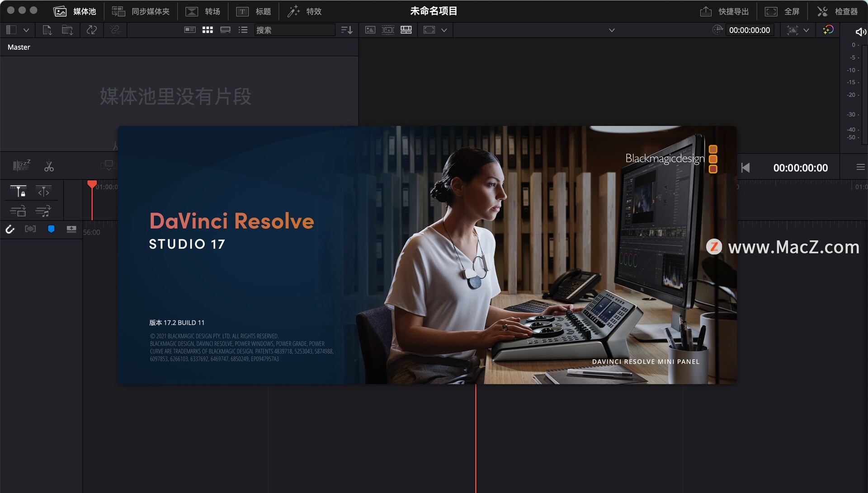Toggle the magnet snapping icon

point(10,229)
